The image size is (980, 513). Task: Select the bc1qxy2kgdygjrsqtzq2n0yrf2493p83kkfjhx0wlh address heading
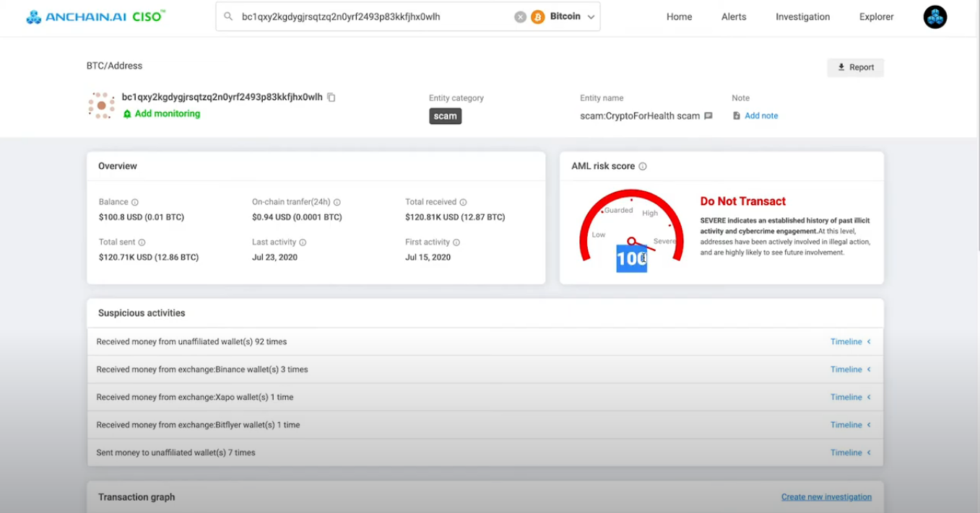click(x=222, y=97)
